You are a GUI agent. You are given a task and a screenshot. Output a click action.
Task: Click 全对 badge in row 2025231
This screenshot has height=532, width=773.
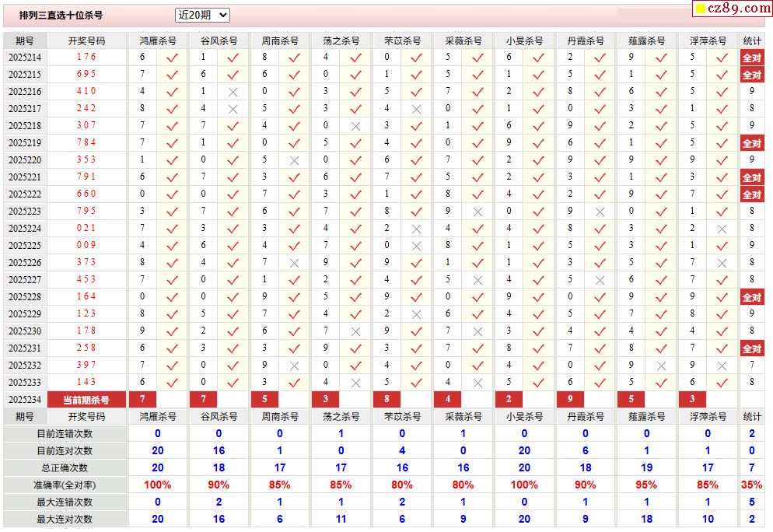click(752, 348)
